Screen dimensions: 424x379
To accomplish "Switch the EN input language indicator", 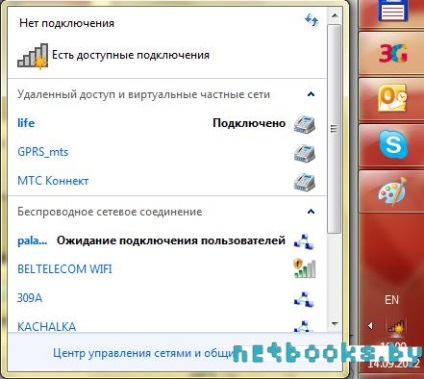I will (x=392, y=300).
